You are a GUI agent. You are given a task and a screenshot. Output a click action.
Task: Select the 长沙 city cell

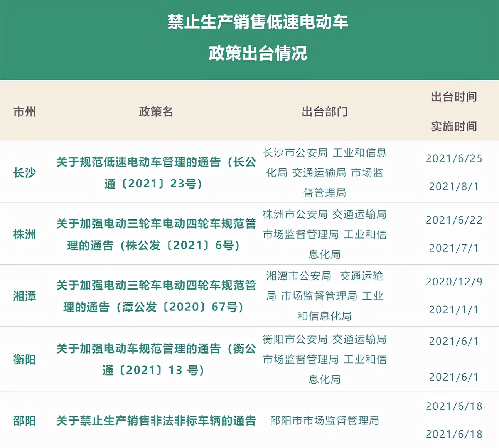[25, 173]
